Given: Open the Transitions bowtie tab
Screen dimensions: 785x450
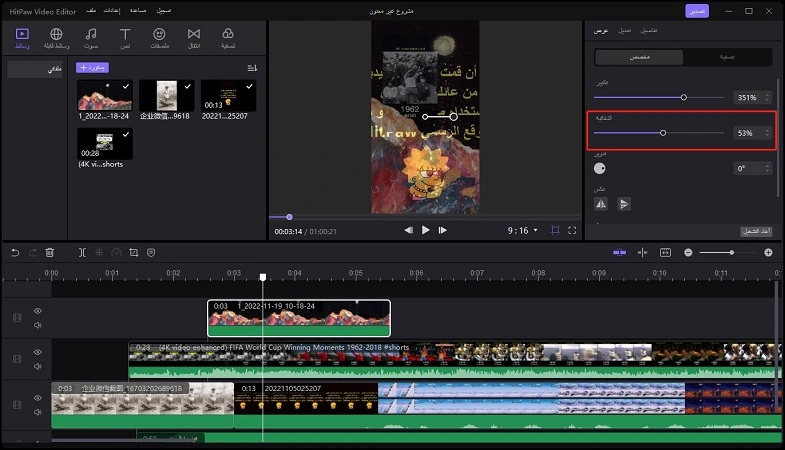Looking at the screenshot, I should (x=194, y=39).
